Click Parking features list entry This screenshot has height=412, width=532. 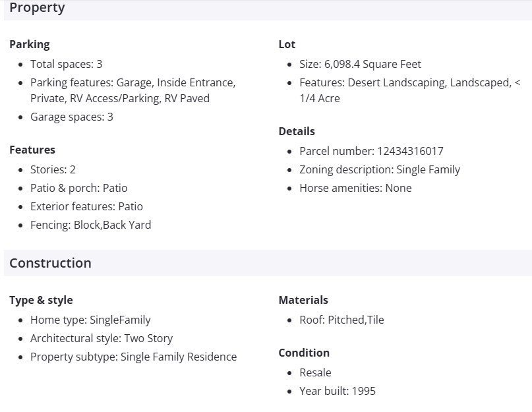(x=132, y=90)
